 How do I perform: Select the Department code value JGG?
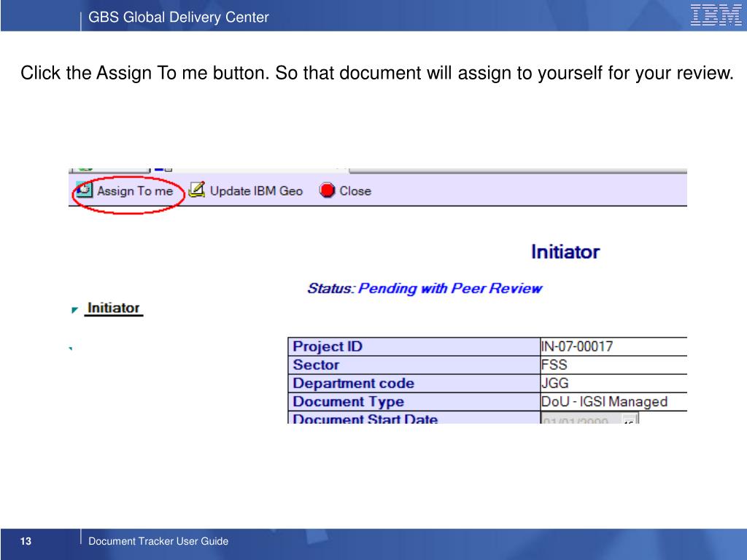[555, 383]
